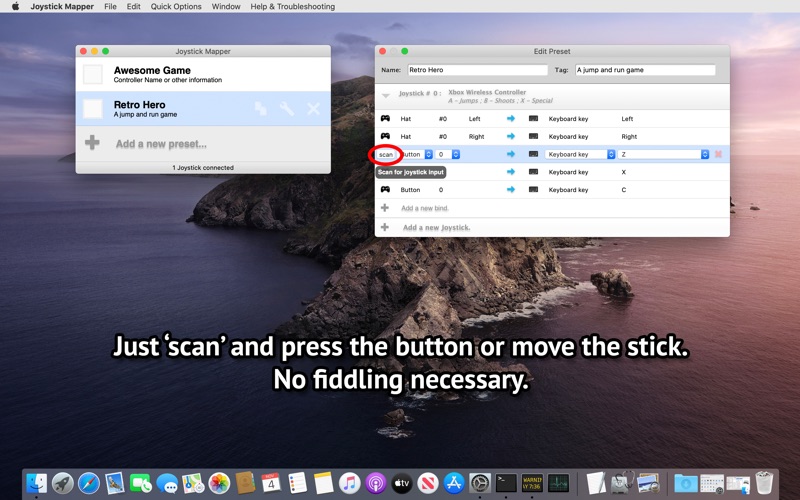
Task: Collapse the Joystick # 0 disclosure triangle
Action: (x=386, y=95)
